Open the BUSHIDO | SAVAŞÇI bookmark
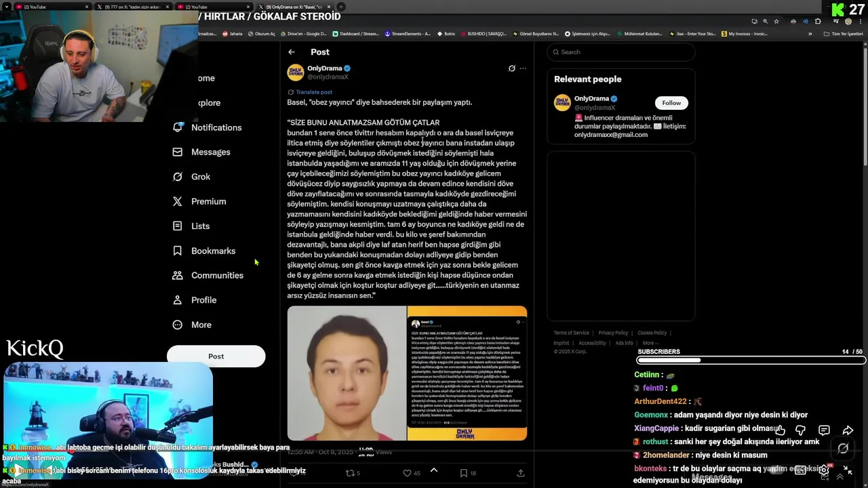This screenshot has width=868, height=488. pos(483,33)
